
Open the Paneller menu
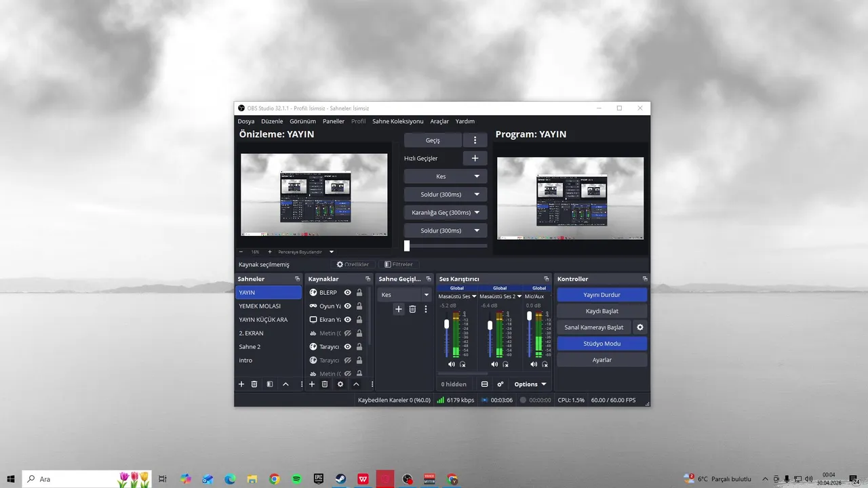pos(334,121)
